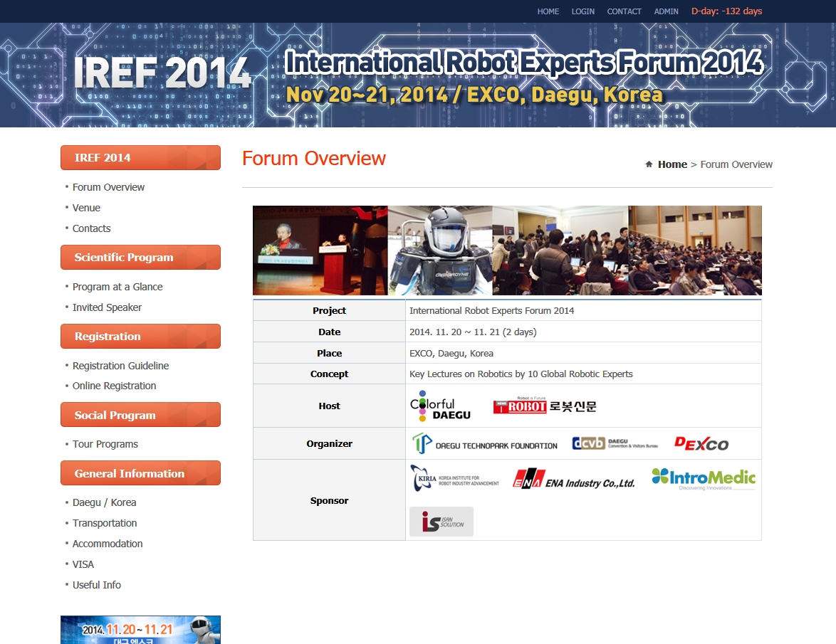Open the Invited Speaker link
The width and height of the screenshot is (836, 644).
tap(107, 307)
